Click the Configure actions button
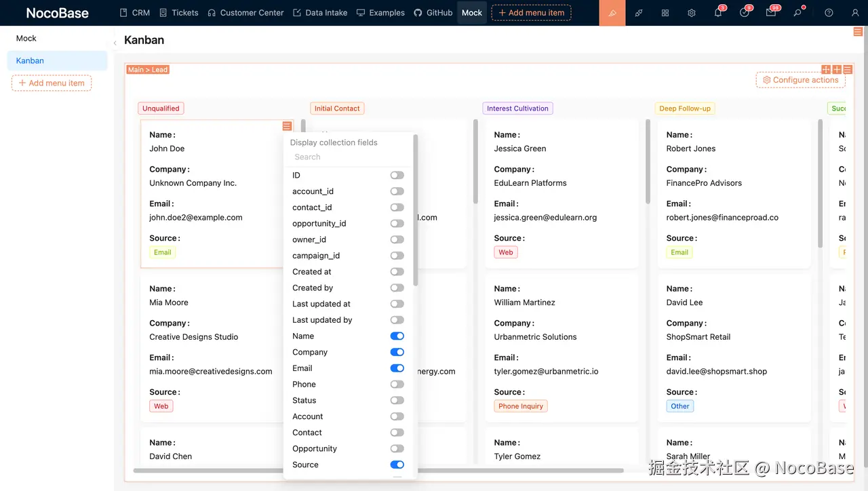The height and width of the screenshot is (491, 868). pos(800,79)
